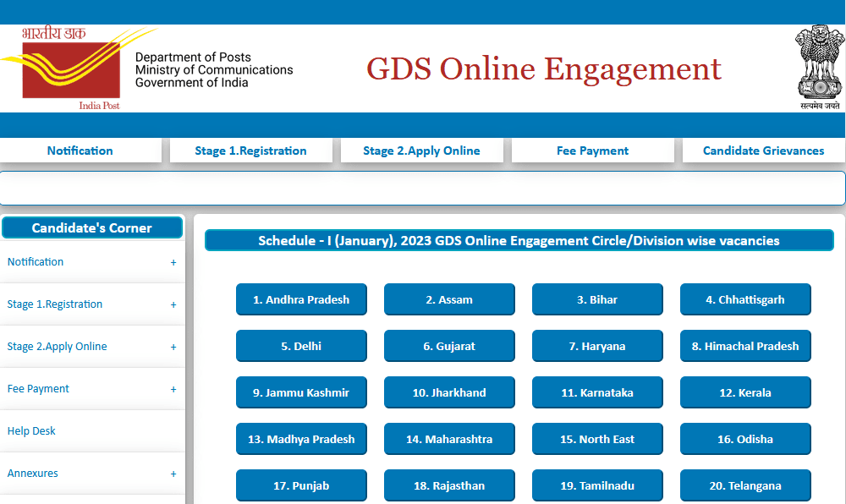Click the GDS Online Engagement title
Image resolution: width=846 pixels, height=504 pixels.
click(x=543, y=70)
